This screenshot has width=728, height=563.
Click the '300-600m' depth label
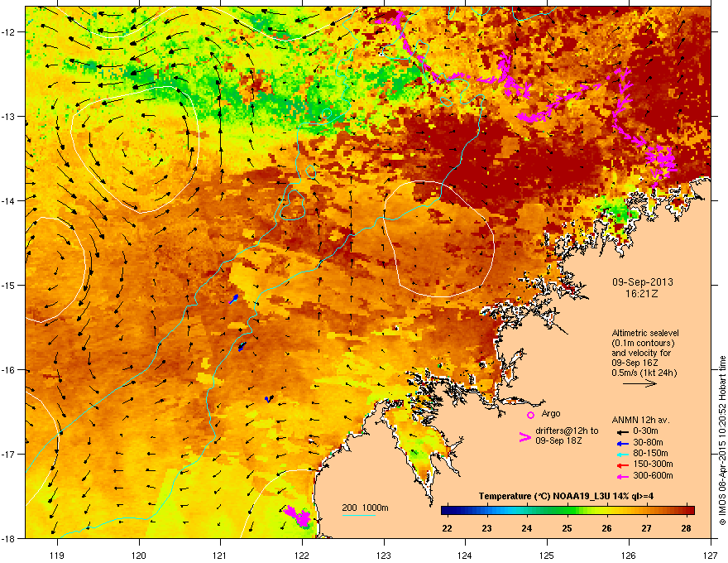click(653, 475)
